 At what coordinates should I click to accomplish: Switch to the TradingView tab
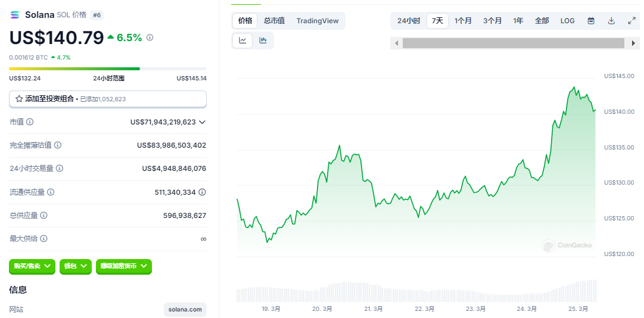pyautogui.click(x=318, y=21)
